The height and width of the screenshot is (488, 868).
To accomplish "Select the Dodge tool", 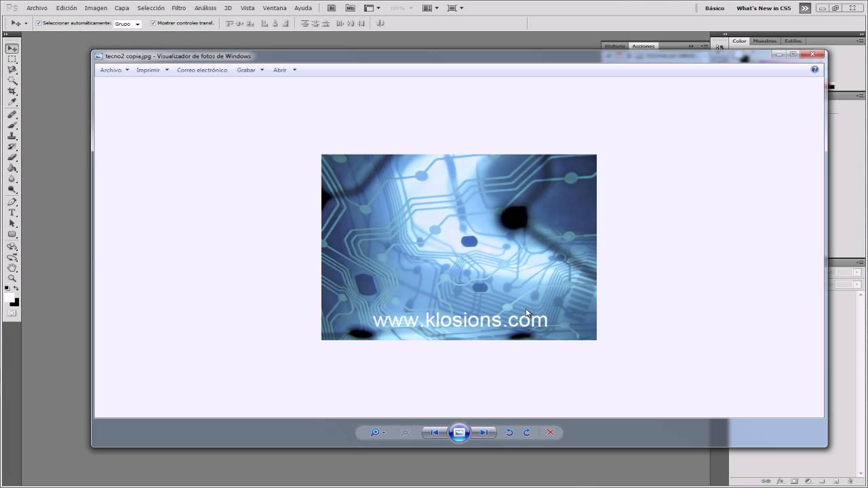I will (12, 190).
